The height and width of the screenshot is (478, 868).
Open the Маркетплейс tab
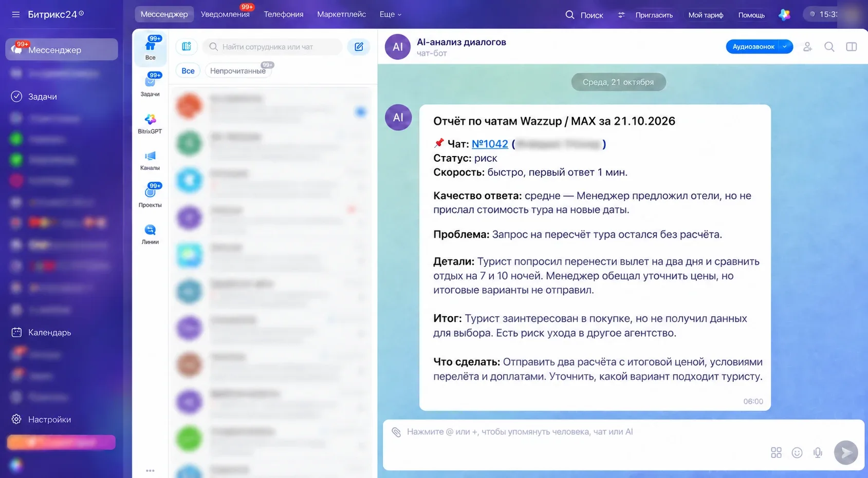click(x=341, y=14)
